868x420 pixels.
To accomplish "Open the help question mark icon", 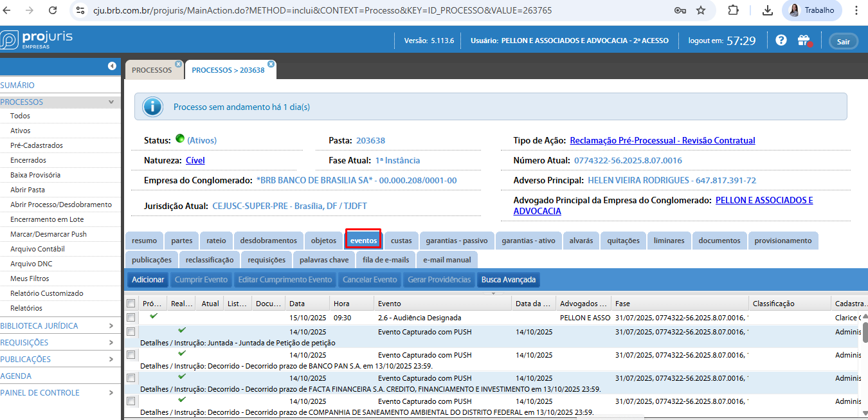I will (x=781, y=40).
